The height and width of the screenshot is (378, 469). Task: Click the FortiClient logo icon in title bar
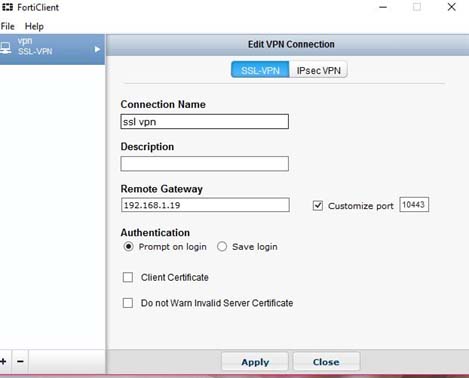(x=7, y=7)
